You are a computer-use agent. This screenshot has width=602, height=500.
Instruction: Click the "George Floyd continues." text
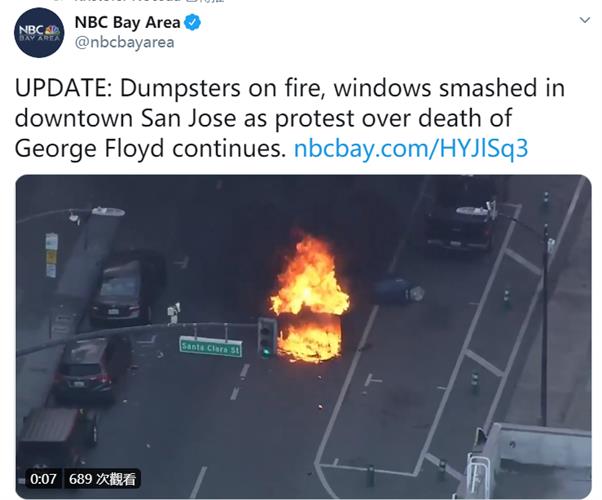[x=150, y=149]
